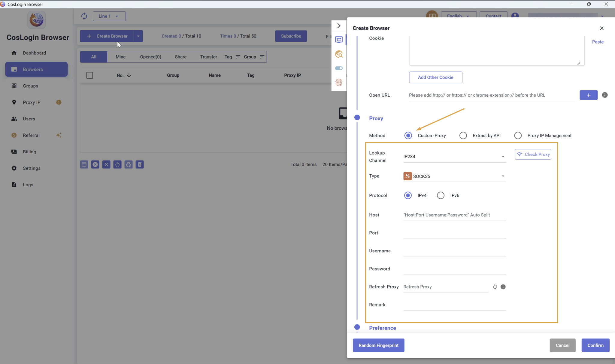Click the Check Proxy button
Image resolution: width=615 pixels, height=364 pixels.
533,154
